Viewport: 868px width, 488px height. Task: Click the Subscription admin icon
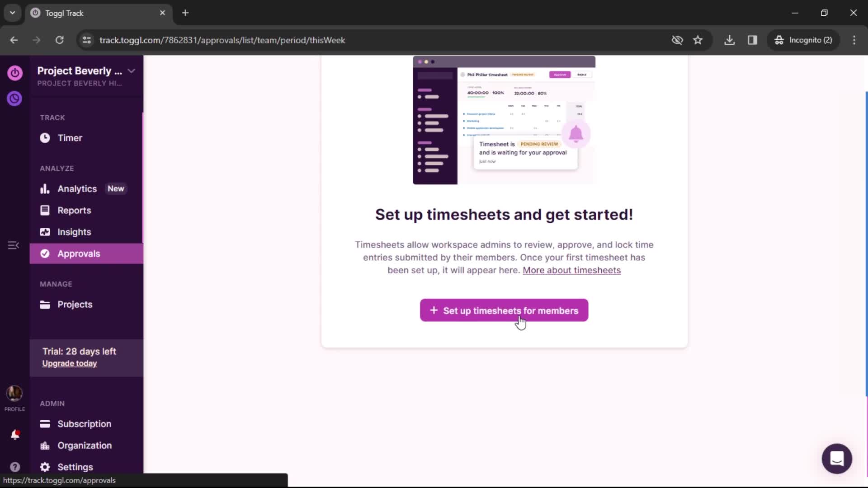click(44, 424)
